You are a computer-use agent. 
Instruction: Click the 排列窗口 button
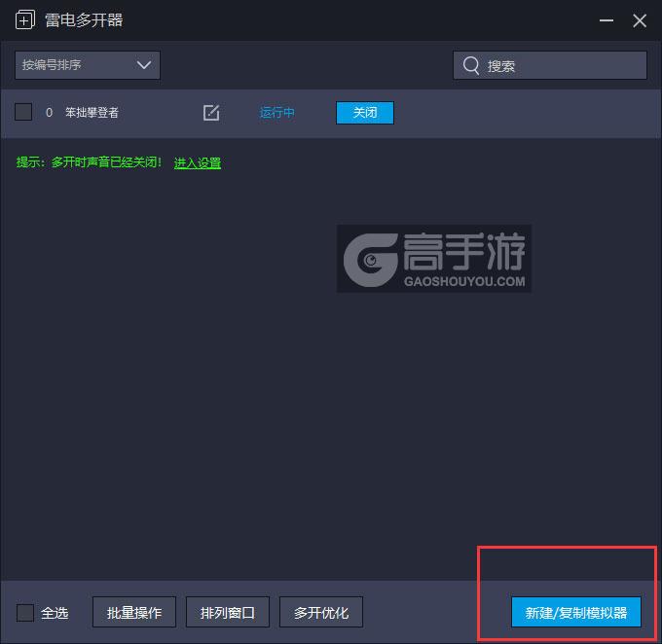coord(228,612)
